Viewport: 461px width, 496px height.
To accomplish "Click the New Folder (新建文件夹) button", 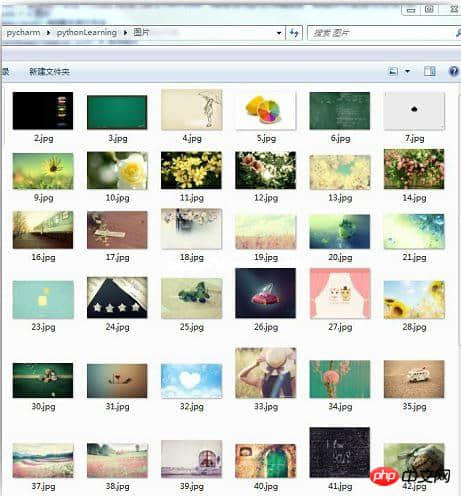I will tap(49, 71).
